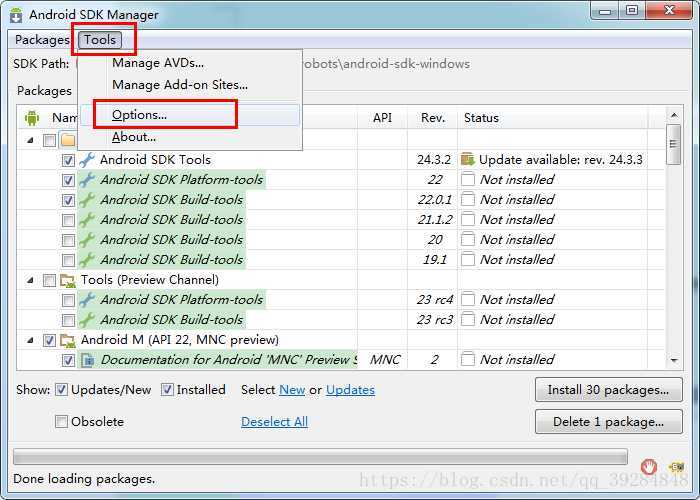Viewport: 700px width, 500px height.
Task: Click wrench icon of Build-tools 22.0.1 row
Action: [x=87, y=200]
